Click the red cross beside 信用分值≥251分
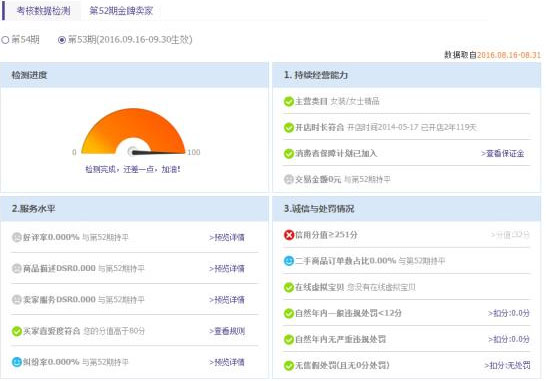The image size is (546, 381). click(289, 235)
